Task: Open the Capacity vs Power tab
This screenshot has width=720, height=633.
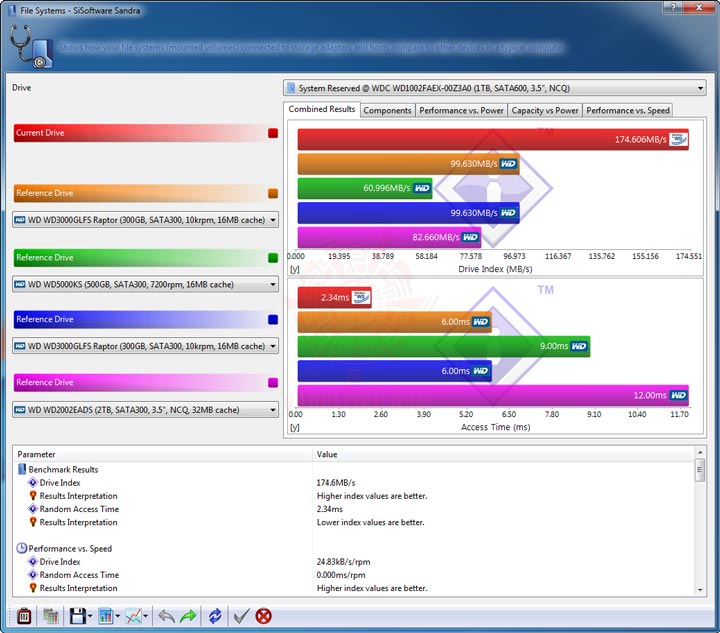Action: coord(545,111)
